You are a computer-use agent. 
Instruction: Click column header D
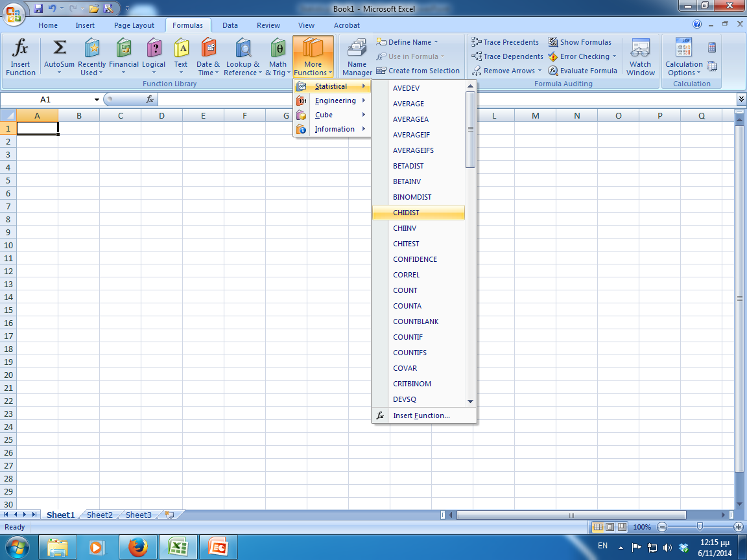coord(161,115)
